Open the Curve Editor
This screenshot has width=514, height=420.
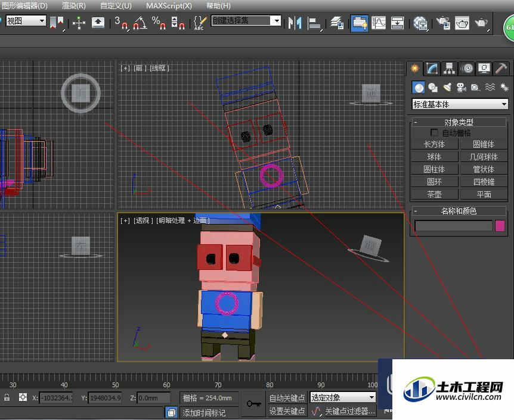379,23
